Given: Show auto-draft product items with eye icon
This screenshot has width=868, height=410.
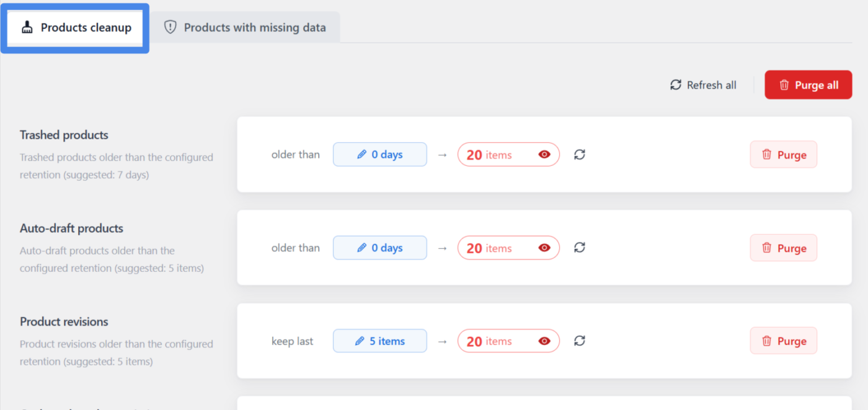Looking at the screenshot, I should 544,248.
